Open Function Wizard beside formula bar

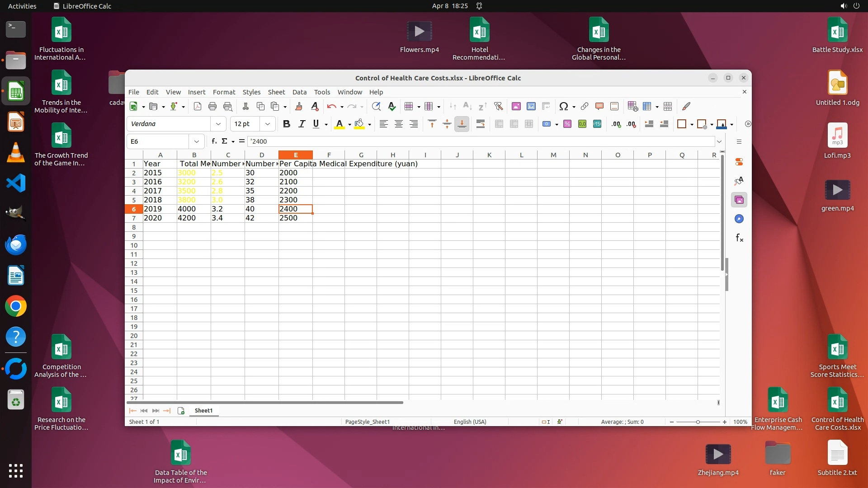[x=214, y=141]
